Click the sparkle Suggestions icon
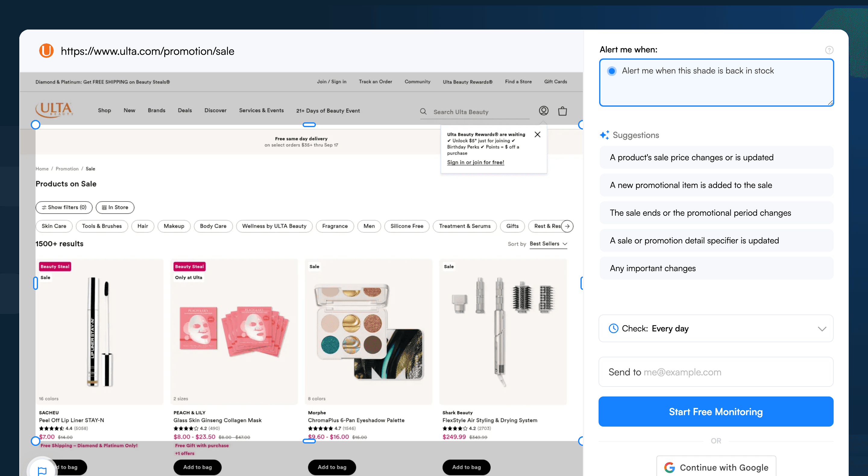This screenshot has width=868, height=476. tap(605, 135)
